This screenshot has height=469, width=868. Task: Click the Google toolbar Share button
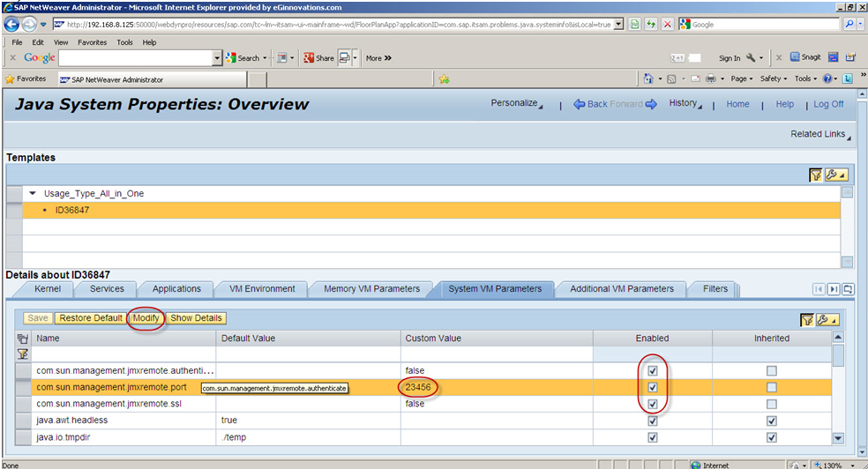pyautogui.click(x=318, y=58)
